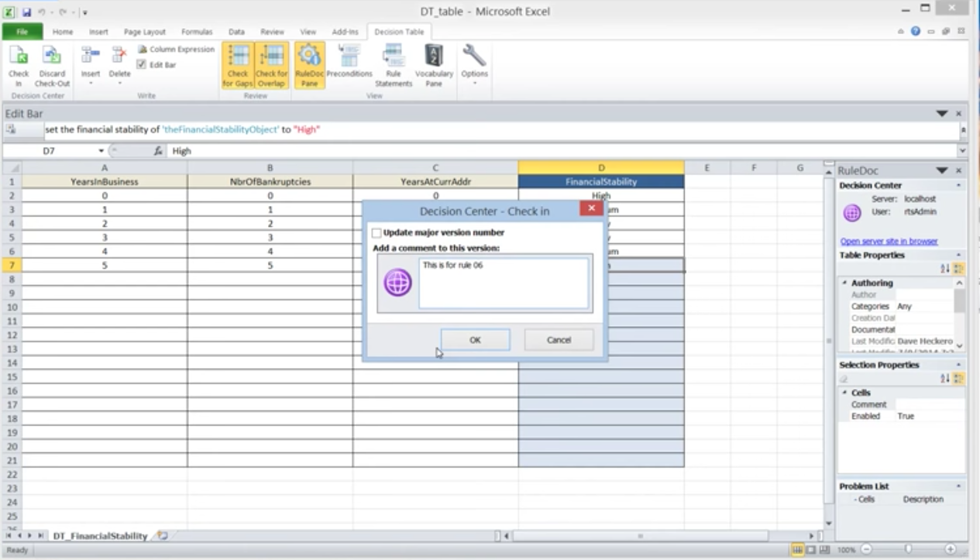Open the RuleDoc pane options arrow

942,170
